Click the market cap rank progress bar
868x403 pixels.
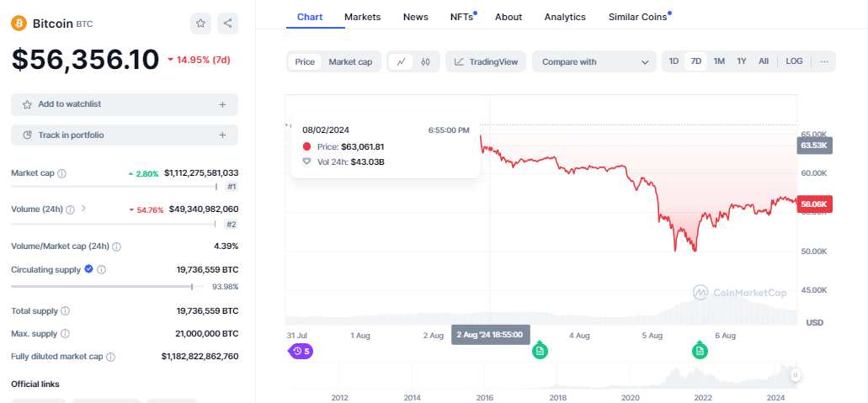[x=114, y=187]
